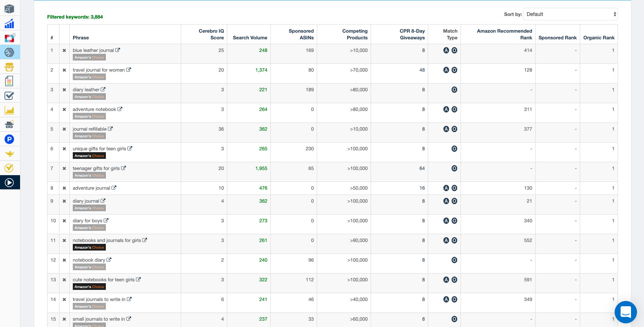Click the blue circled P sidebar icon
644x327 pixels.
[x=9, y=139]
